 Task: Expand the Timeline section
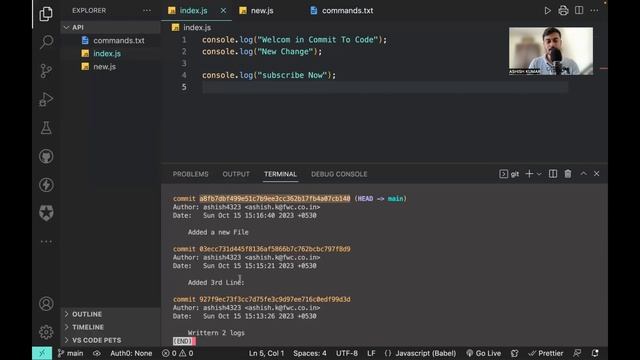110,327
